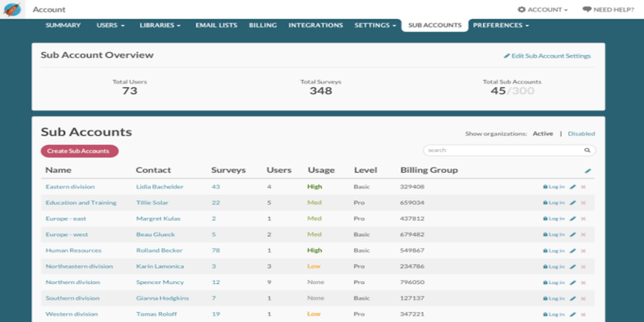Image resolution: width=644 pixels, height=322 pixels.
Task: Go to the Summary tab
Action: click(63, 25)
